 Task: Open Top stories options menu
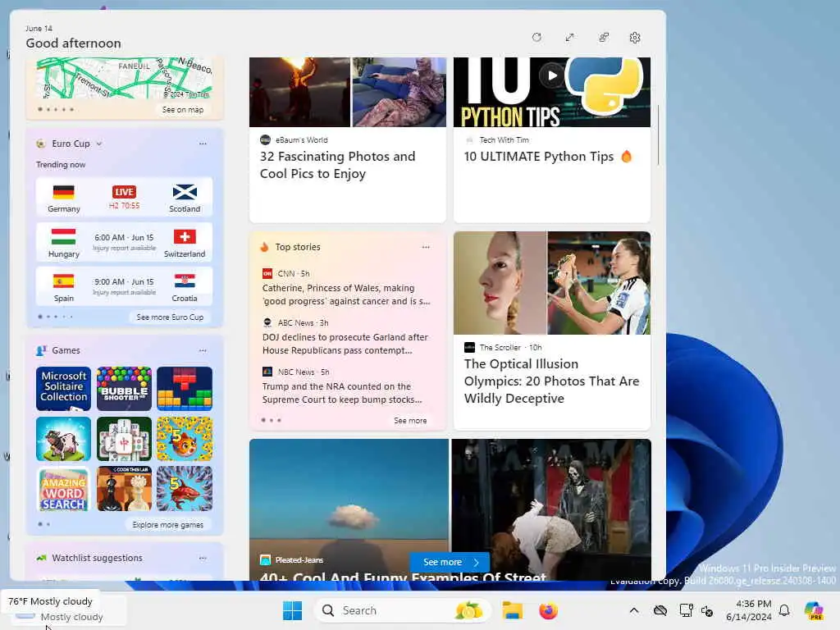point(426,247)
